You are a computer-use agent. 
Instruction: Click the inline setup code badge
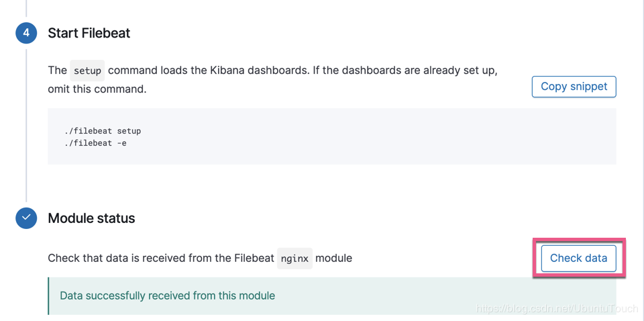click(87, 71)
